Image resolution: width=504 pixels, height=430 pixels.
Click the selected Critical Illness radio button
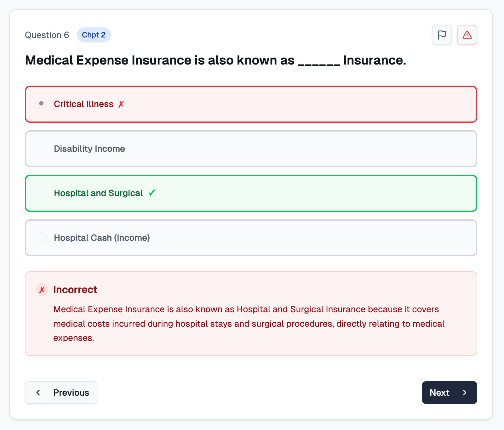41,104
